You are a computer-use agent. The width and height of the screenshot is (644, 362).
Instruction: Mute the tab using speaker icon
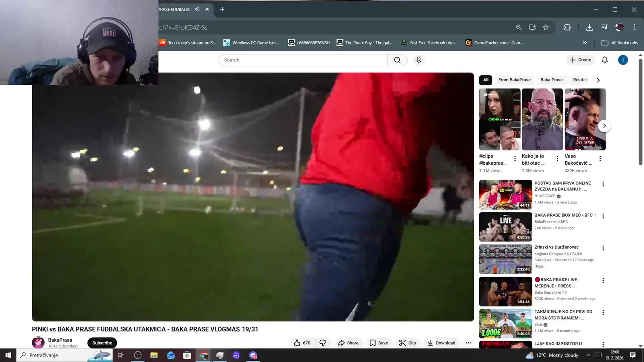[x=197, y=9]
